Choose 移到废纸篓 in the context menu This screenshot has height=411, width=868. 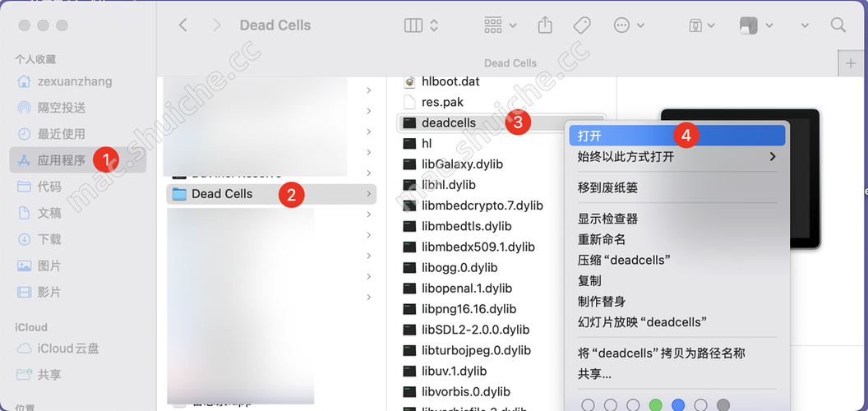tap(676, 187)
